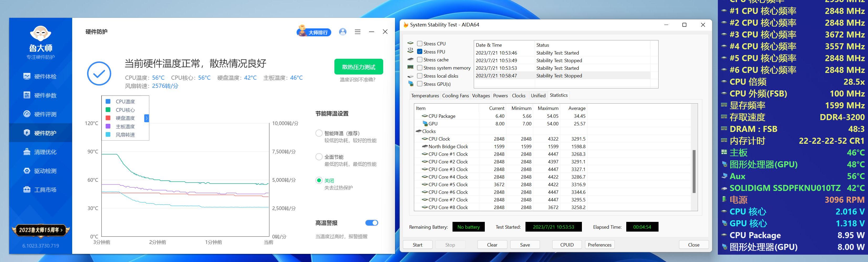Switch to Cooling Fans tab
This screenshot has height=262, width=868.
pyautogui.click(x=455, y=96)
